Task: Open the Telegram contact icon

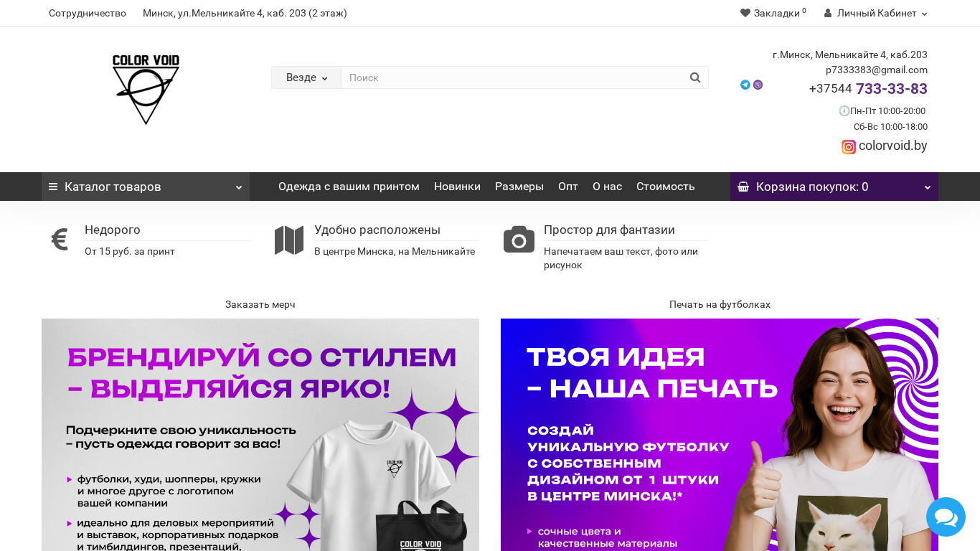Action: click(745, 85)
